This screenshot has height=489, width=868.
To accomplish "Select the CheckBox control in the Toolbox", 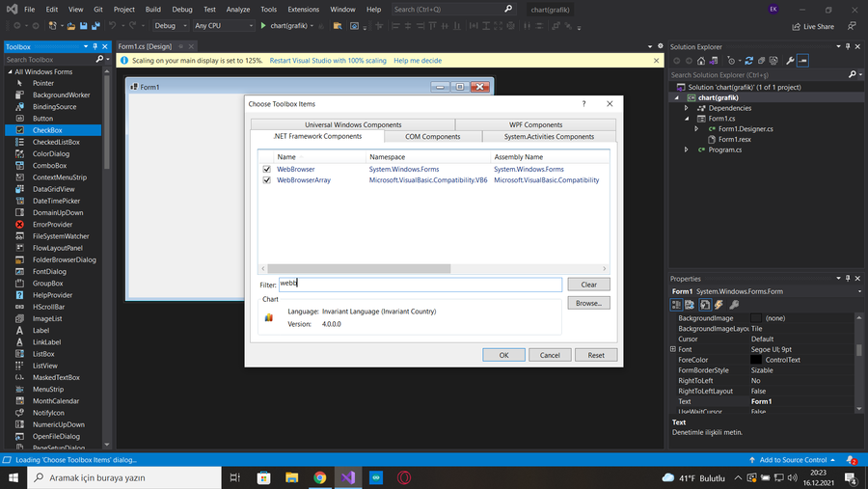I will coord(46,130).
